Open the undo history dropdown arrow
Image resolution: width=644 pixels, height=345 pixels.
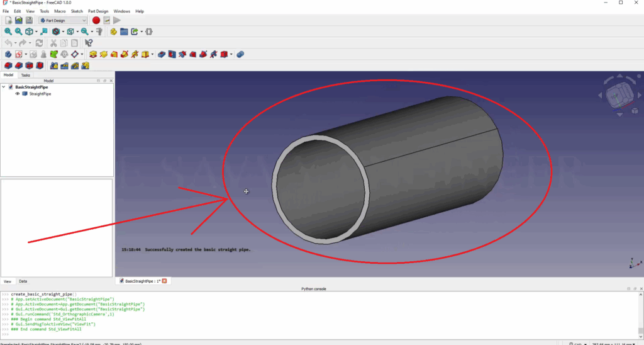[15, 43]
